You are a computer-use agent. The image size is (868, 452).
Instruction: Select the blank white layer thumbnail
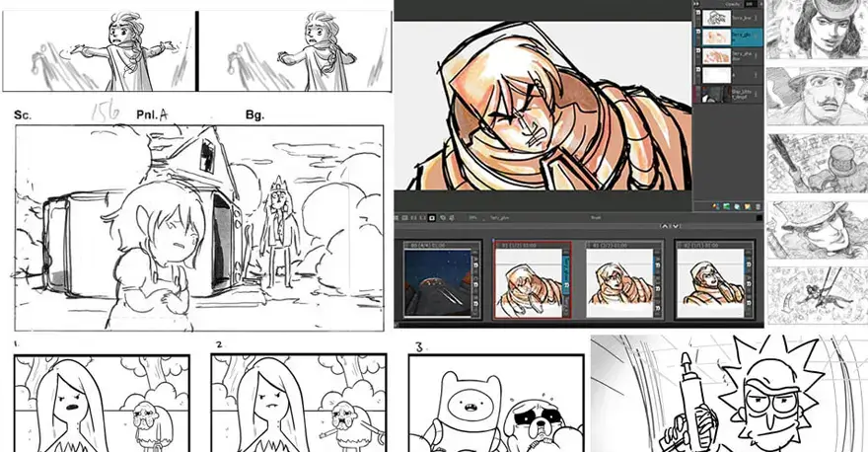coord(717,75)
